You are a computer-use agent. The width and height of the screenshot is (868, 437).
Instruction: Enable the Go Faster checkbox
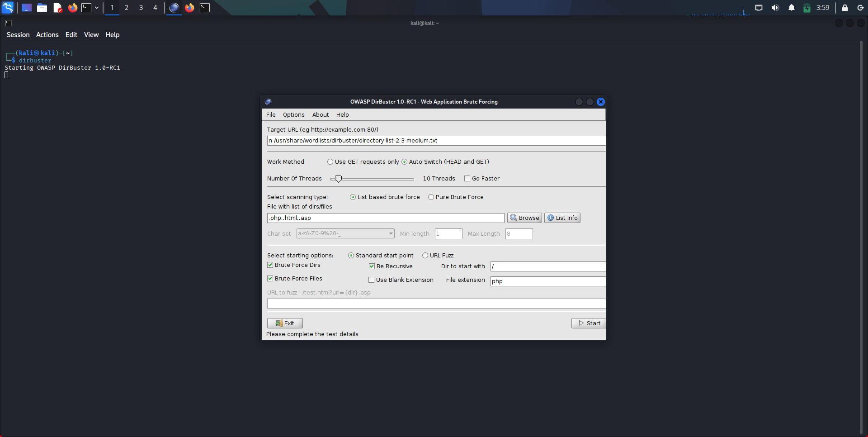(467, 179)
